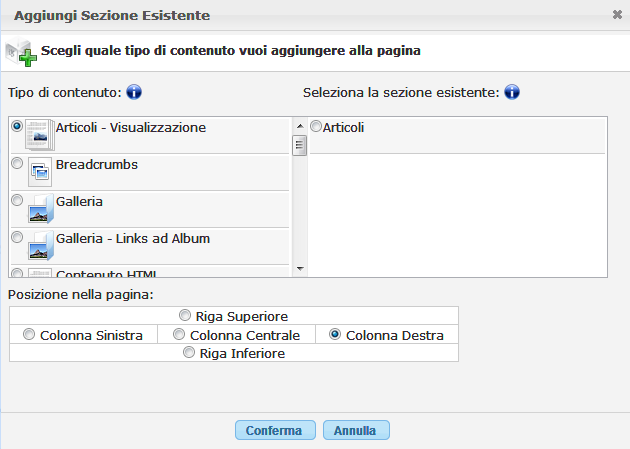Select the Breadcrumbs radio button

tap(17, 163)
